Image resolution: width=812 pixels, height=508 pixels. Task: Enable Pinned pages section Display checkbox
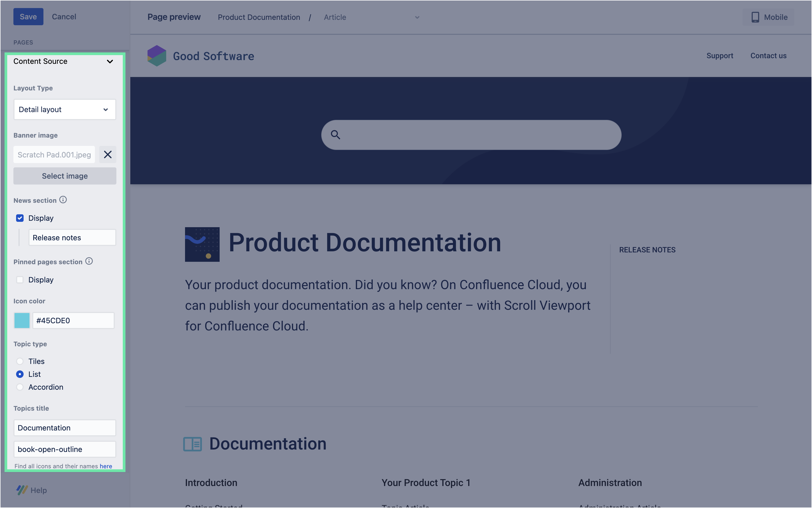(20, 280)
